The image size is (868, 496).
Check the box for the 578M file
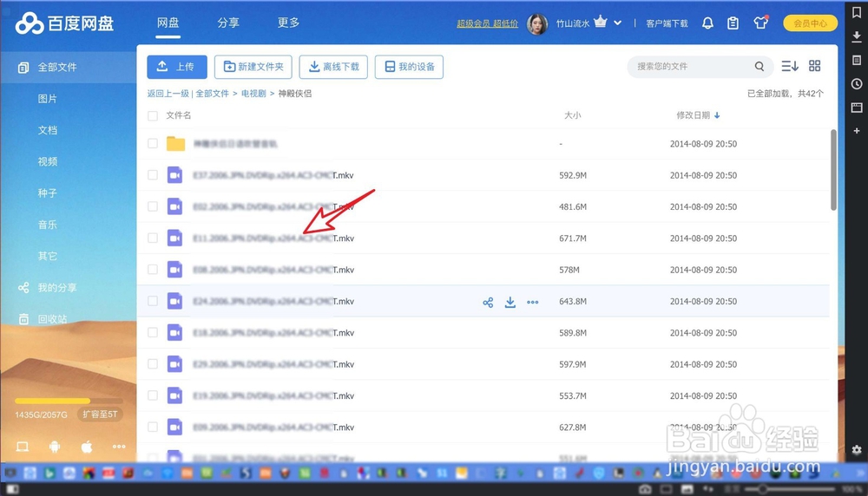[x=153, y=270]
